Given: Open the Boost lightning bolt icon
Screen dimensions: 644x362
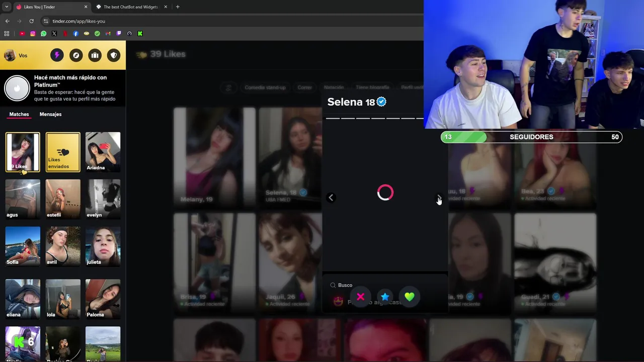Looking at the screenshot, I should tap(57, 55).
